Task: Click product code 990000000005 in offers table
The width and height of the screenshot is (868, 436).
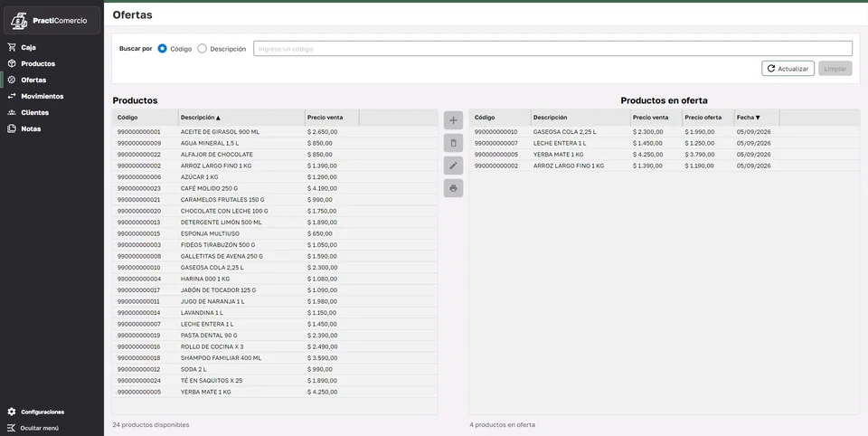Action: (496, 155)
